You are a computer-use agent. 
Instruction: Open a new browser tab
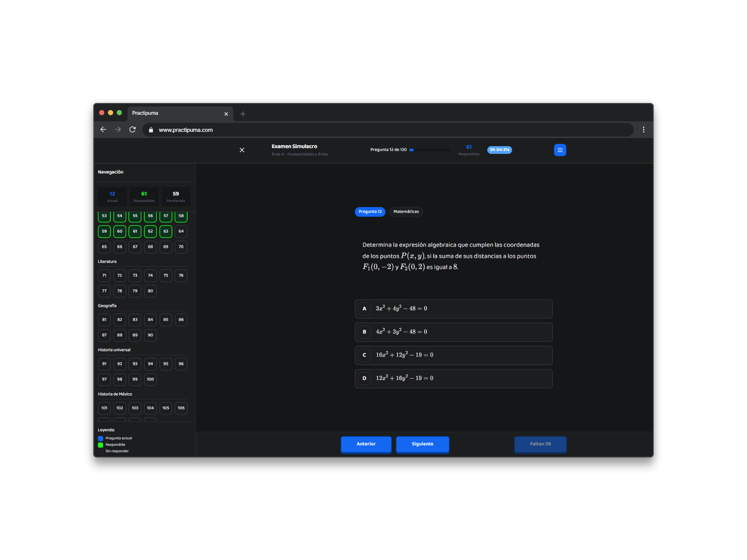(243, 114)
